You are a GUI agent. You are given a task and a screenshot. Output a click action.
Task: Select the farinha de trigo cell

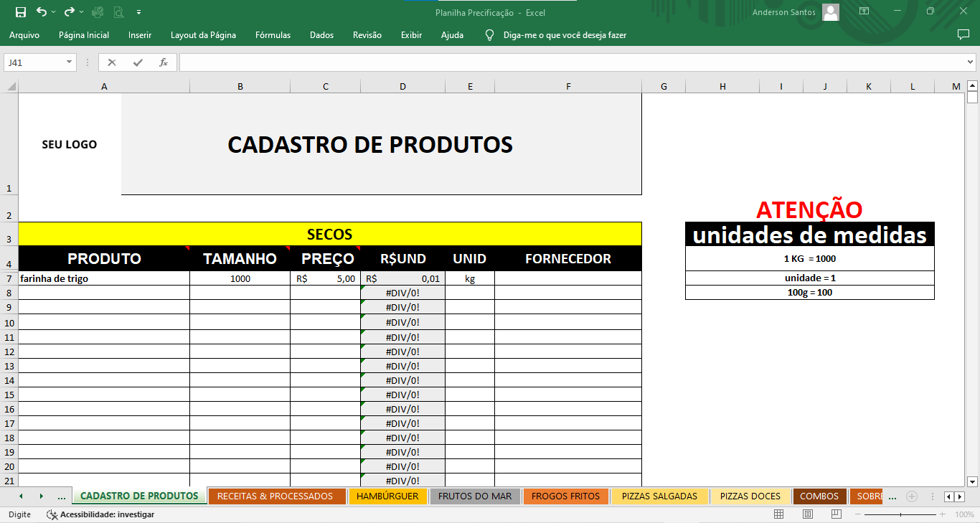(x=104, y=278)
